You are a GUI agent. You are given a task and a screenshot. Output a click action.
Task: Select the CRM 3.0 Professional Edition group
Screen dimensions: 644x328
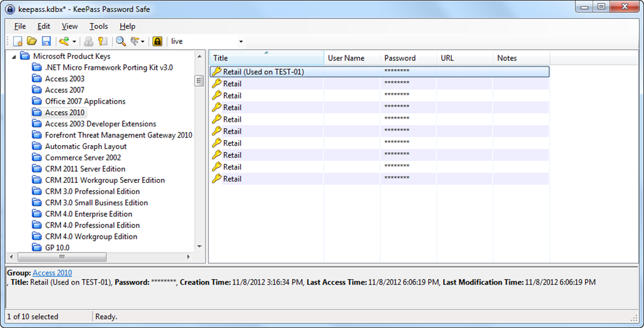click(92, 191)
